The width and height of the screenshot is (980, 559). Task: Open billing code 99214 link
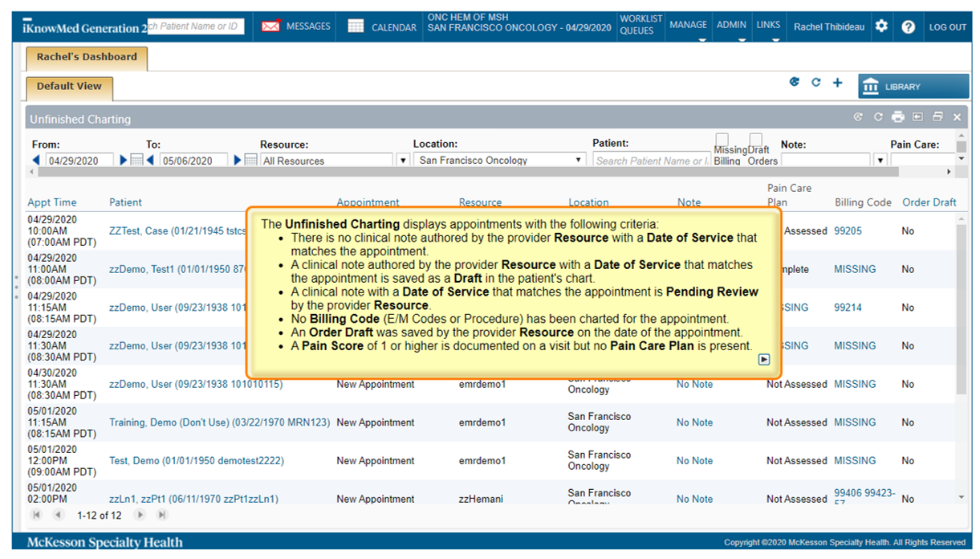point(848,308)
